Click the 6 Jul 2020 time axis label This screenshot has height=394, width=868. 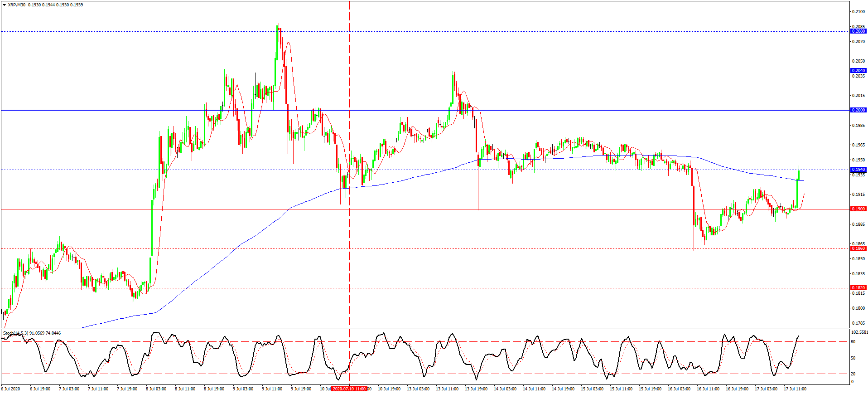pyautogui.click(x=11, y=389)
